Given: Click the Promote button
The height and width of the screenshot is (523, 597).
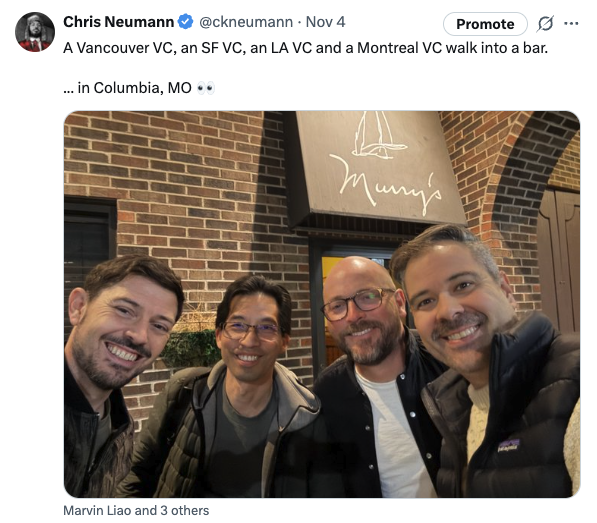Looking at the screenshot, I should click(x=485, y=24).
